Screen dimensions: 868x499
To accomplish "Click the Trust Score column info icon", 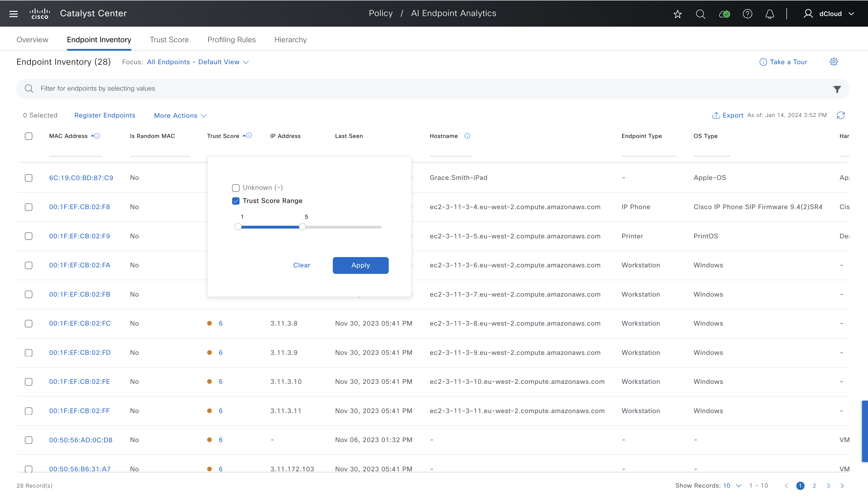I will pyautogui.click(x=249, y=136).
